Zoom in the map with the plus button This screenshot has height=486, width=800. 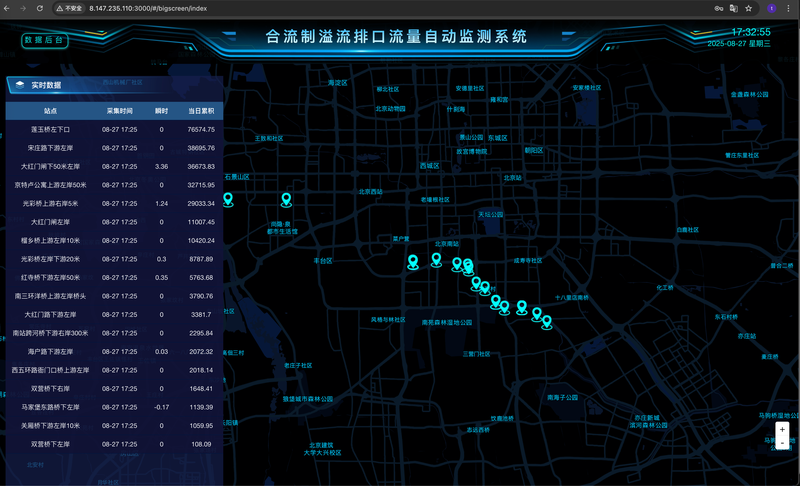tap(782, 428)
